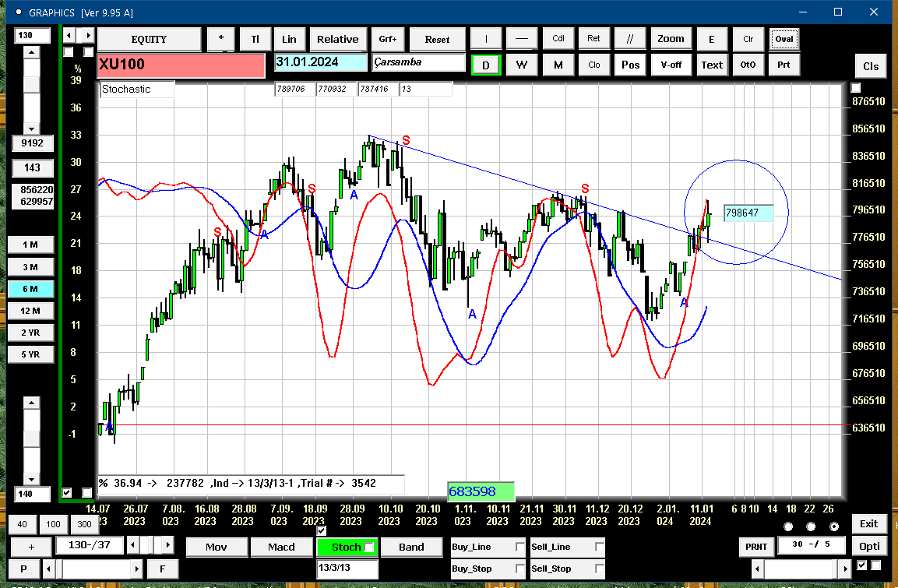Uncheck the checked box beside the 140 field
The width and height of the screenshot is (898, 588).
pos(67,492)
